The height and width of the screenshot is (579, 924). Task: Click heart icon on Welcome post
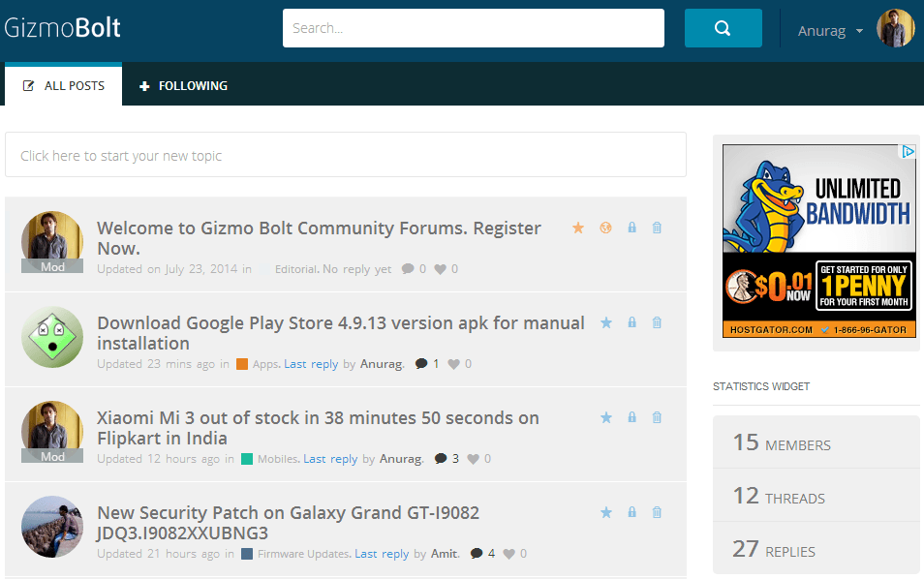click(440, 269)
